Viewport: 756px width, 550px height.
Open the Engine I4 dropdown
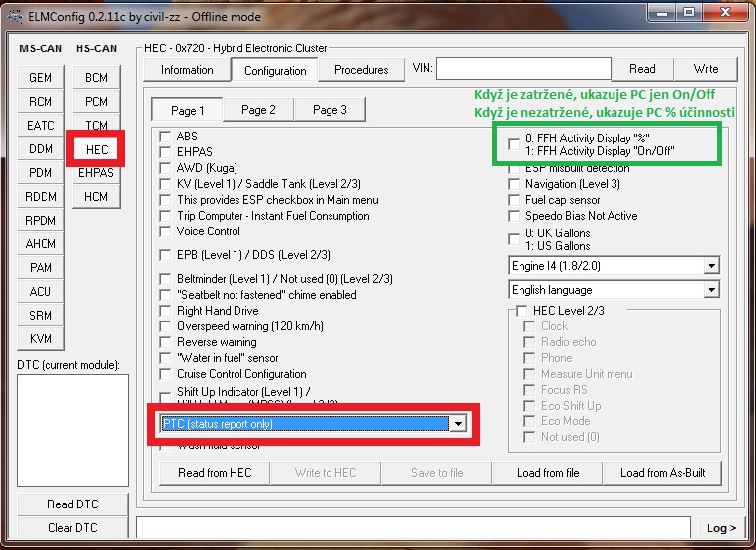710,266
